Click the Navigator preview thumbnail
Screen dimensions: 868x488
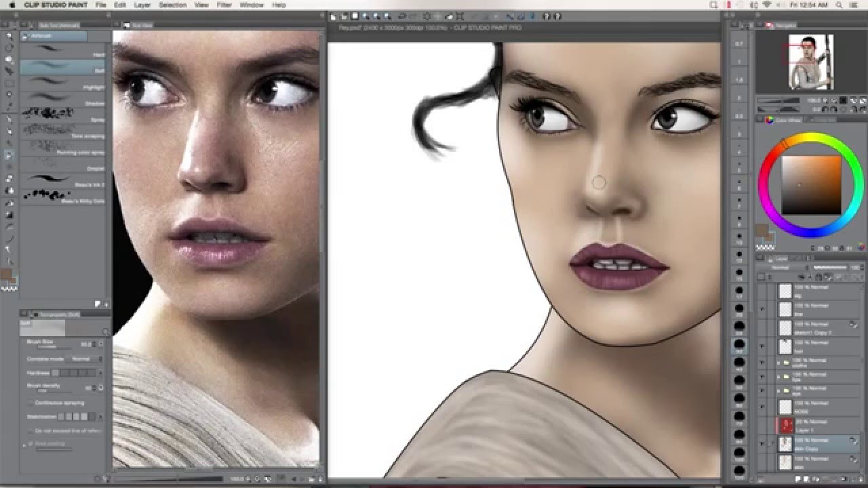click(809, 61)
